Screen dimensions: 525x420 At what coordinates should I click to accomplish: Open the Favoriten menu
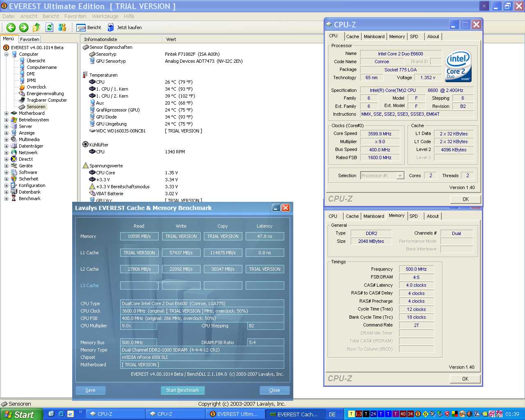[x=75, y=16]
